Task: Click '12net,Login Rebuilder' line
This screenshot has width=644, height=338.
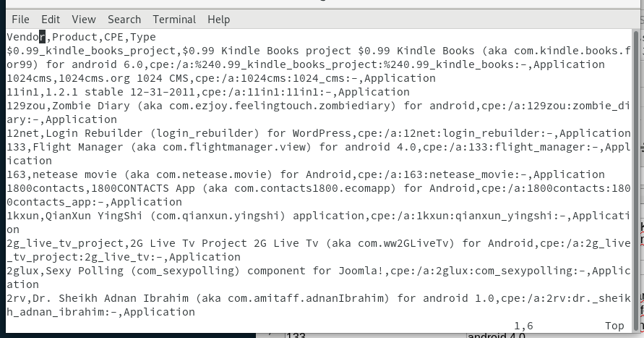Action: 318,133
